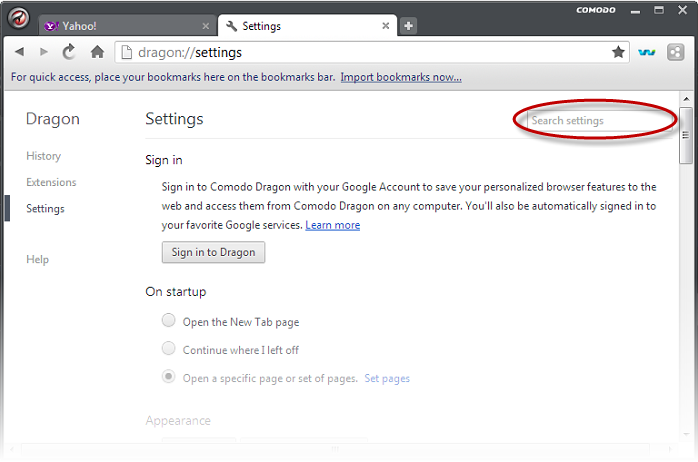Focus the Search settings field
698x462 pixels.
tap(599, 120)
